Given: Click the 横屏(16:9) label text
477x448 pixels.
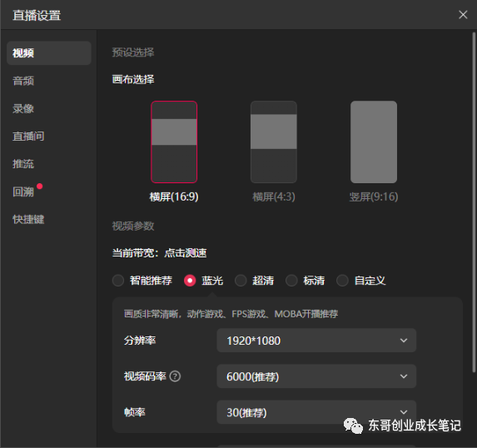Looking at the screenshot, I should point(174,197).
